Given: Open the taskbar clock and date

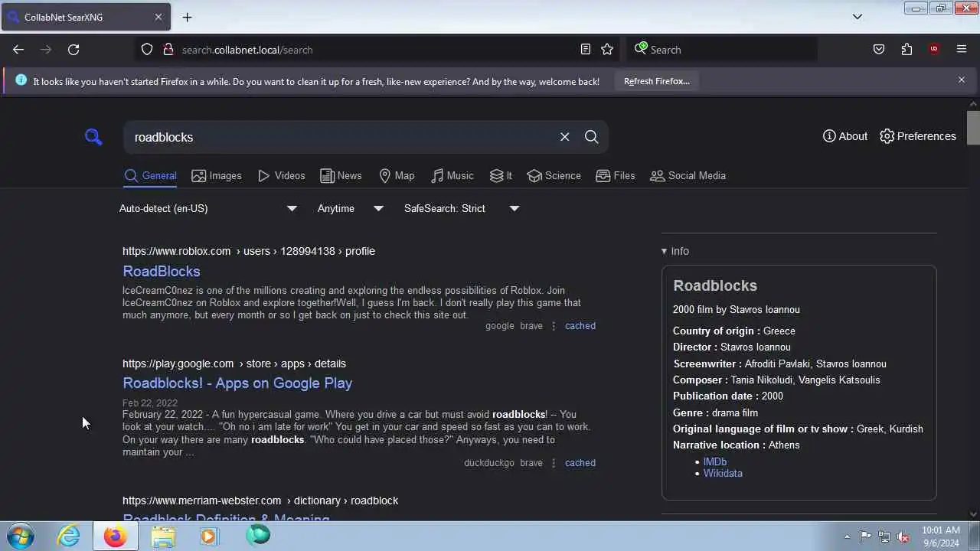Looking at the screenshot, I should point(941,536).
